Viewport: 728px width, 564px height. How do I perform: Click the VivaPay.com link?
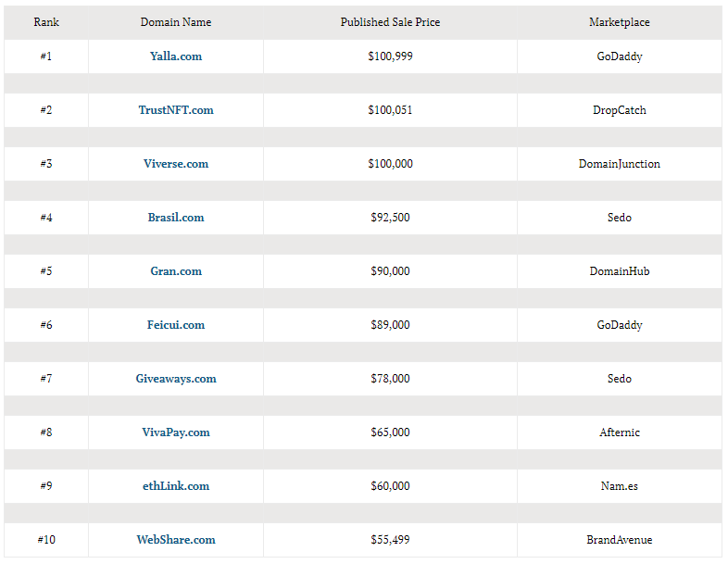point(175,432)
